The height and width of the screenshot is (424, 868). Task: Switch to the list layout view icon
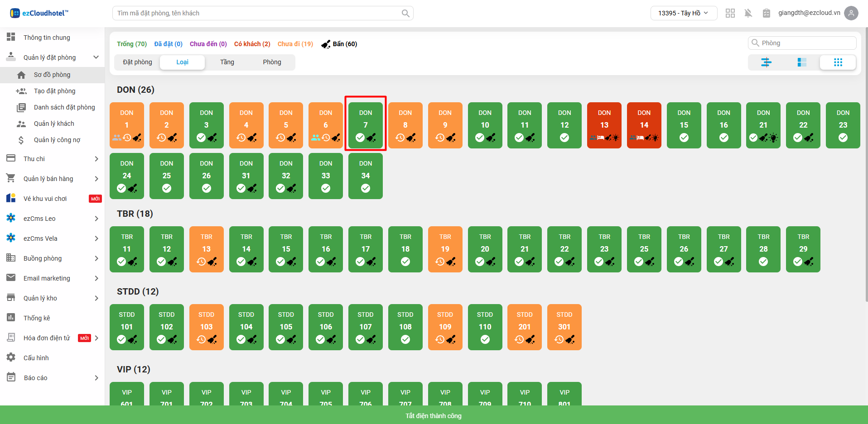801,62
